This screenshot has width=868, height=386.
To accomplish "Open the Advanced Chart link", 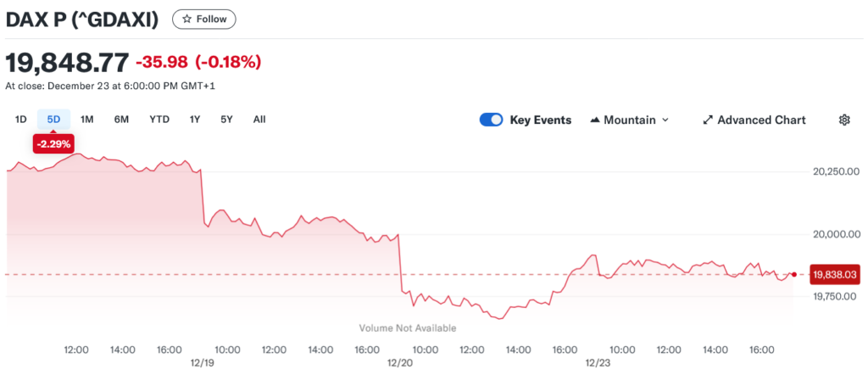I will click(x=754, y=120).
